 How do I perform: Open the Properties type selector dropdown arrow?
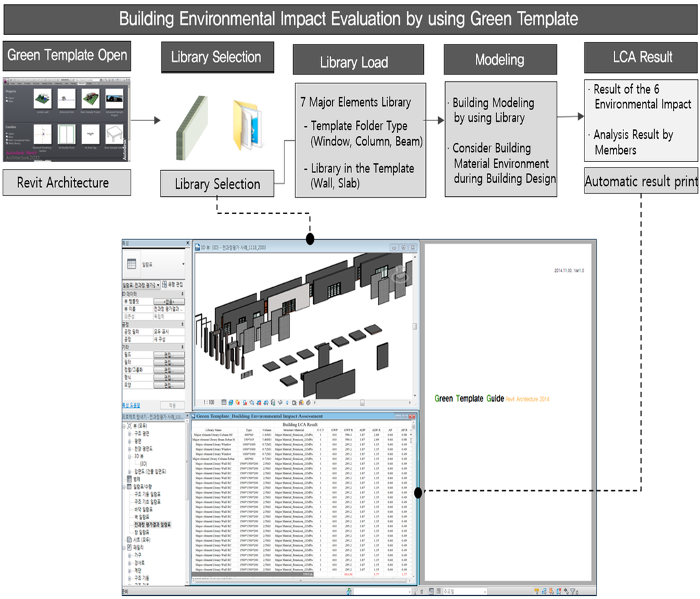pyautogui.click(x=183, y=264)
